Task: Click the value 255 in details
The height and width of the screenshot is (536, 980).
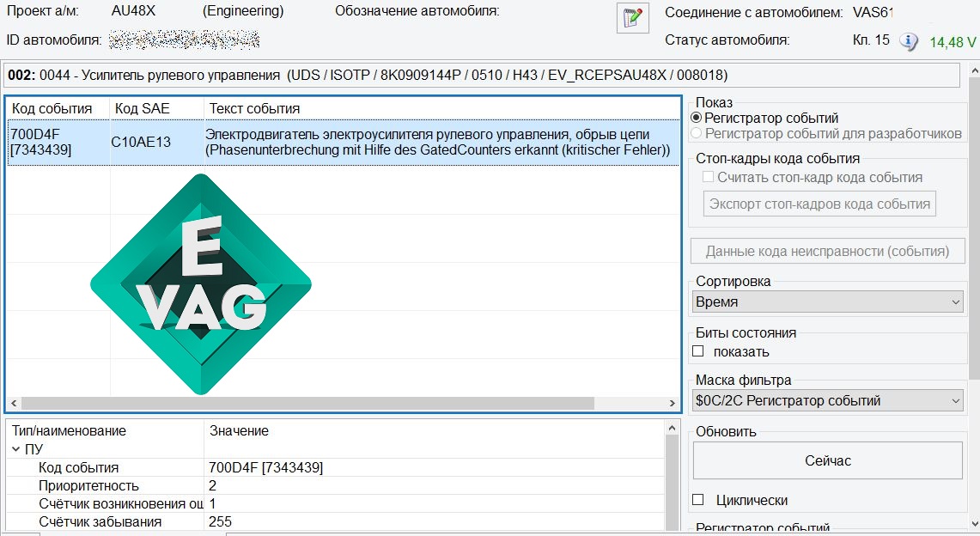Action: [x=220, y=521]
